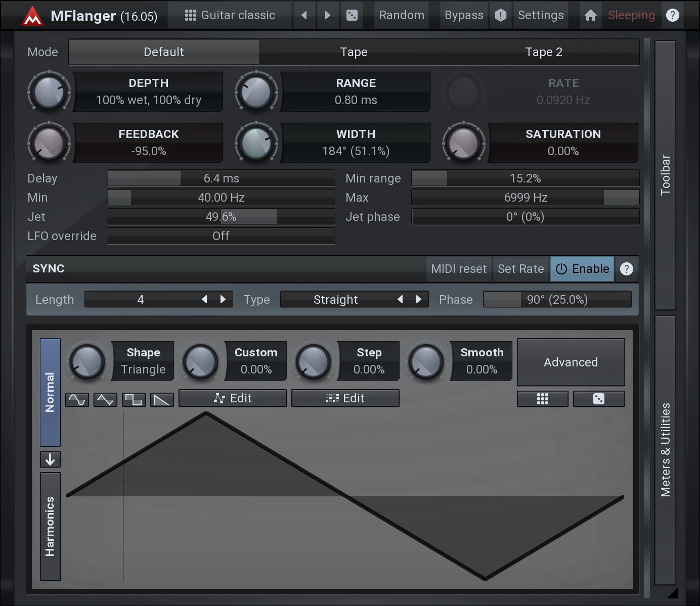The image size is (700, 606).
Task: Select the Default mode tab
Action: 164,52
